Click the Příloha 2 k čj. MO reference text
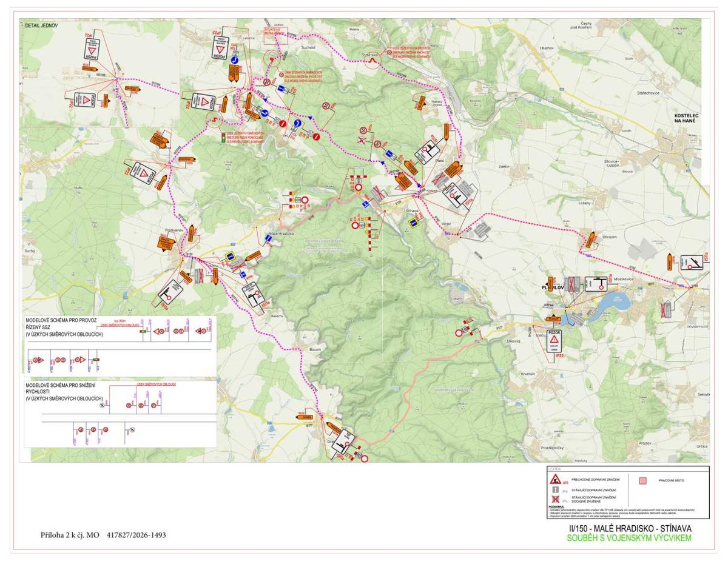This screenshot has height=561, width=728. coord(103,535)
